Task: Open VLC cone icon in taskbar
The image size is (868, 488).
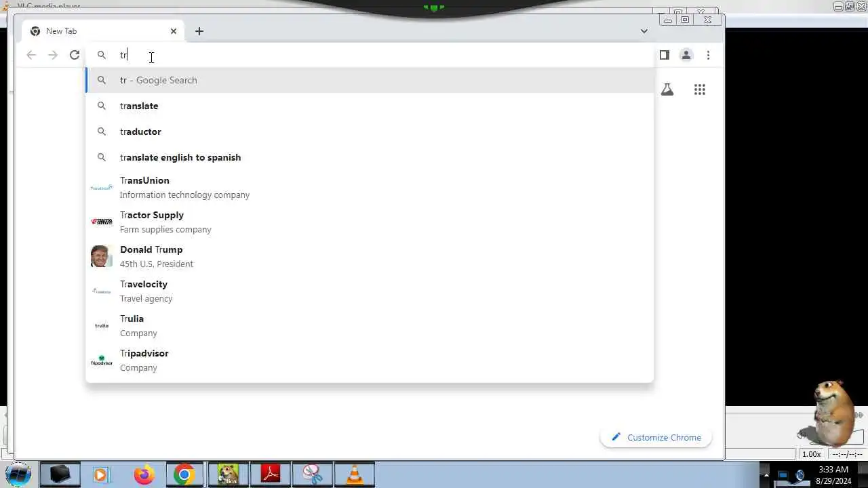Action: pos(355,474)
